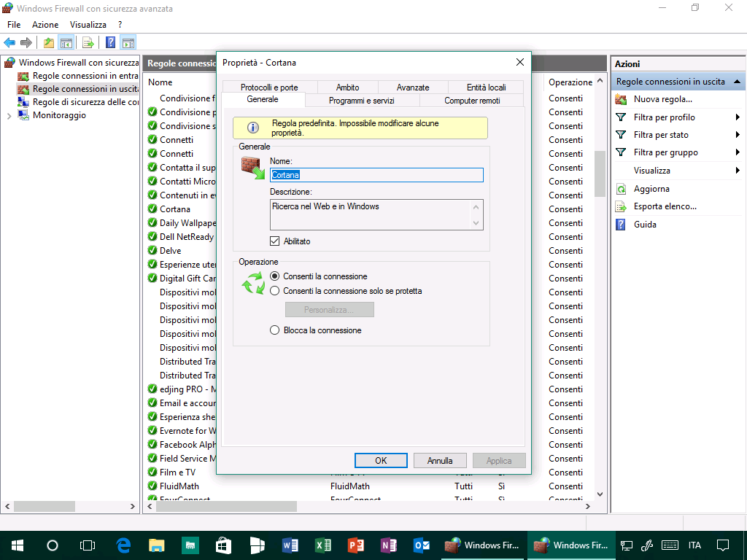Viewport: 747px width, 560px height.
Task: Click the Operazione column header
Action: click(570, 82)
